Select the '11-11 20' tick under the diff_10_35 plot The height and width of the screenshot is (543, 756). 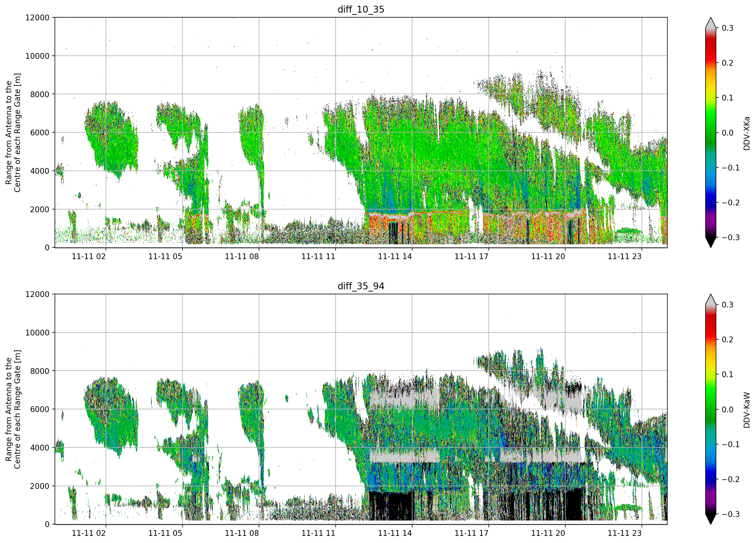[548, 256]
